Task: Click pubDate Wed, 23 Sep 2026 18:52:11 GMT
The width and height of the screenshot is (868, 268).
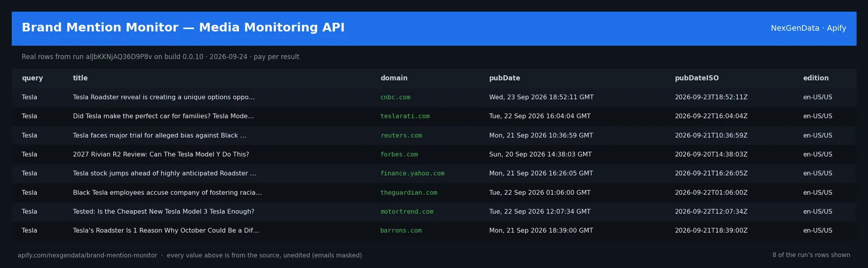Action: (x=541, y=97)
